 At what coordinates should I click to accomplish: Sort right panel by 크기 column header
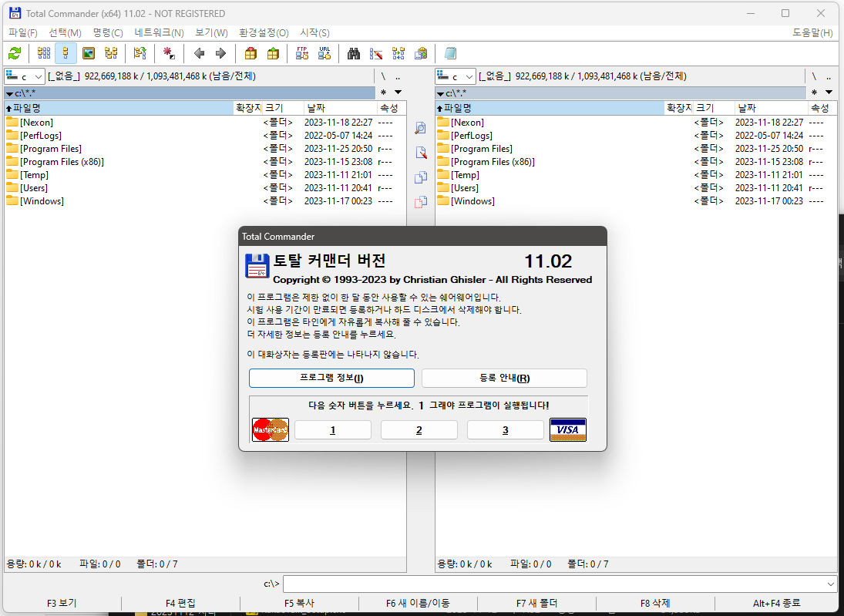[x=714, y=108]
